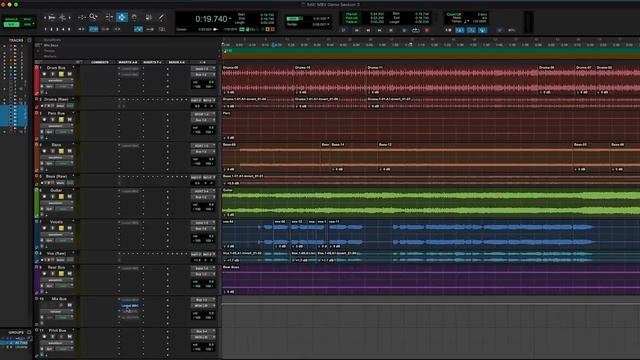Open the Nudge value dropdown
This screenshot has width=640, height=360.
[328, 24]
